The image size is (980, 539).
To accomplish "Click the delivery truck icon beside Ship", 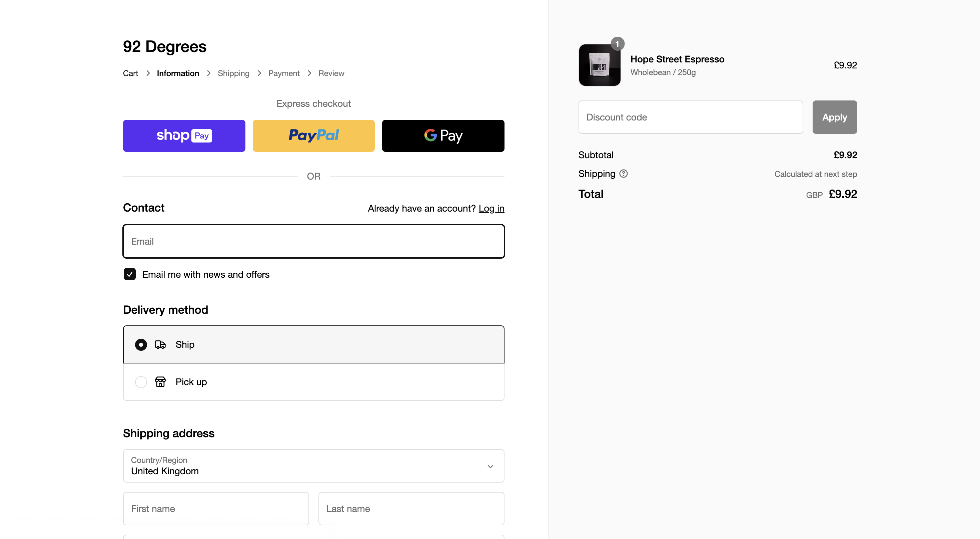I will [x=160, y=344].
